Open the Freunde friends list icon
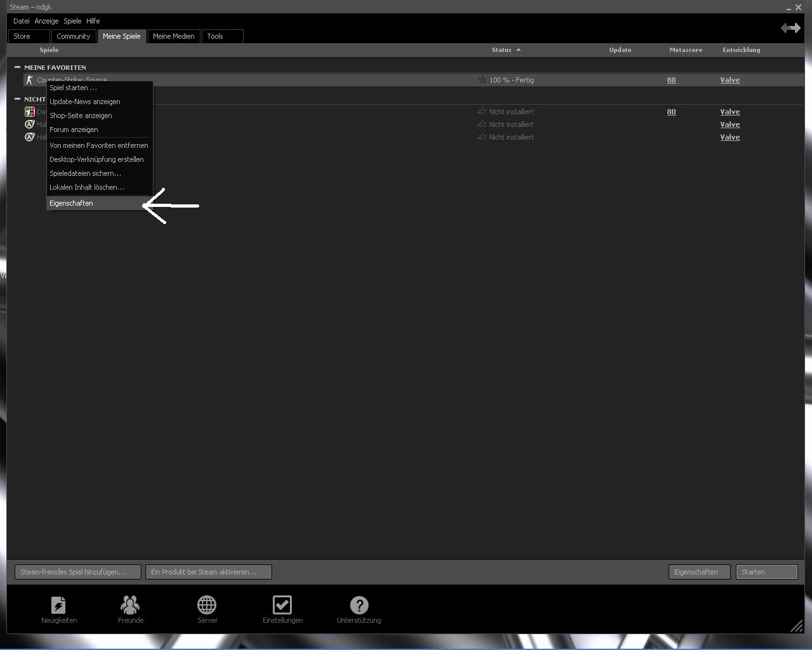Image resolution: width=812 pixels, height=650 pixels. pyautogui.click(x=130, y=606)
